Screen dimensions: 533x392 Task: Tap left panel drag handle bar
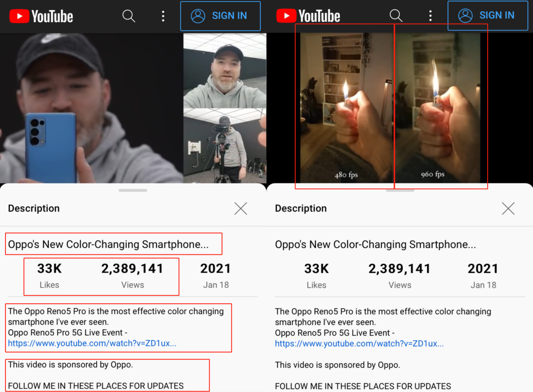(x=133, y=190)
